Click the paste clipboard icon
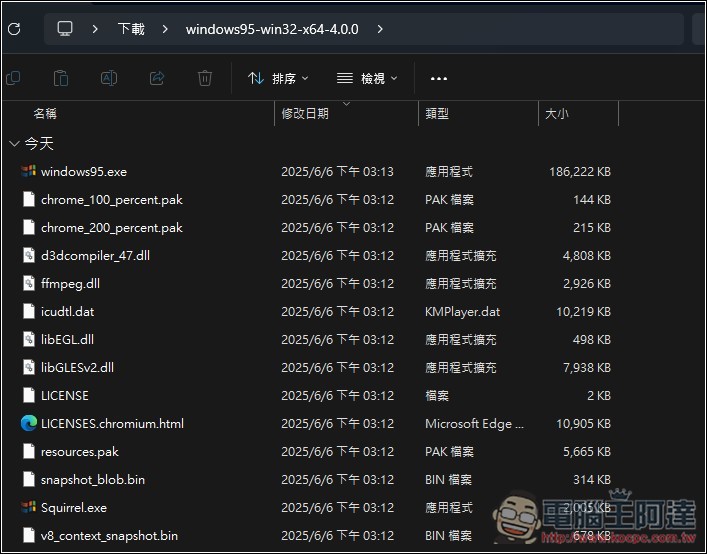Image resolution: width=707 pixels, height=554 pixels. [61, 78]
